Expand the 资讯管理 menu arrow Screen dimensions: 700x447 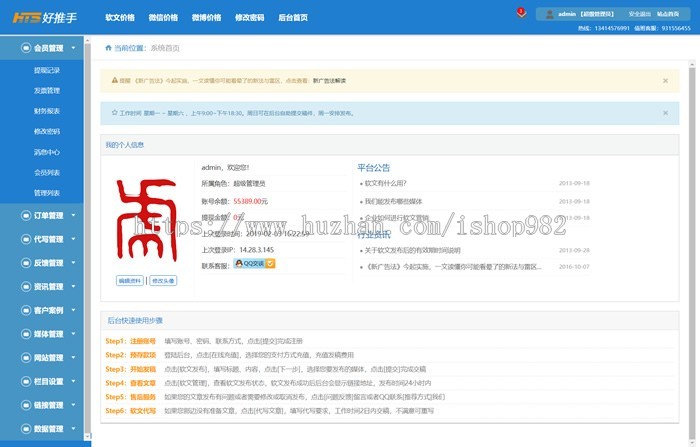point(73,286)
